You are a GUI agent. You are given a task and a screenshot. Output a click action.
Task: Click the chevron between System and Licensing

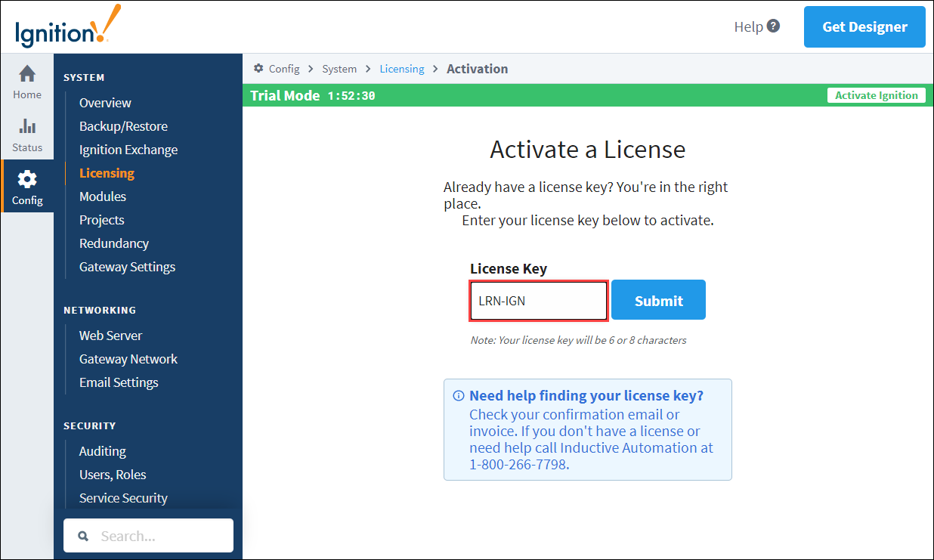(368, 69)
